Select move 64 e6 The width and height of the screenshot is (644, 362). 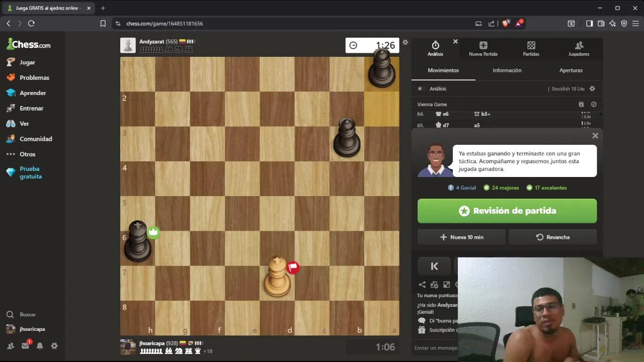pyautogui.click(x=442, y=114)
